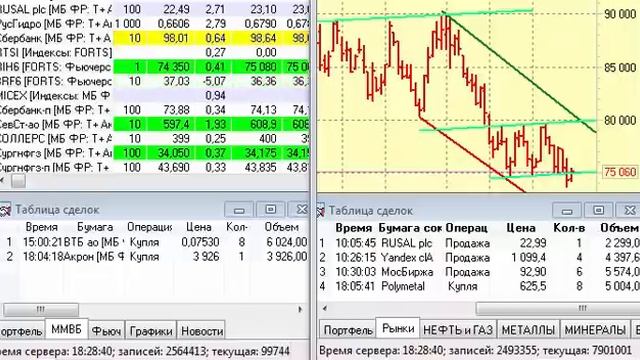The height and width of the screenshot is (360, 640).
Task: Maximize the left Таблица сделок window
Action: 270,210
